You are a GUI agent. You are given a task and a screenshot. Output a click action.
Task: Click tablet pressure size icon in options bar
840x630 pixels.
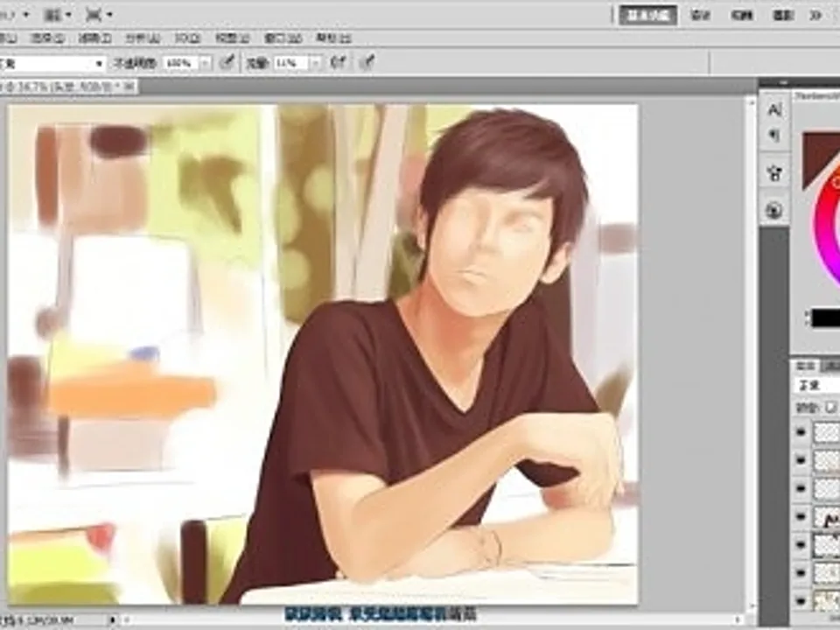368,62
